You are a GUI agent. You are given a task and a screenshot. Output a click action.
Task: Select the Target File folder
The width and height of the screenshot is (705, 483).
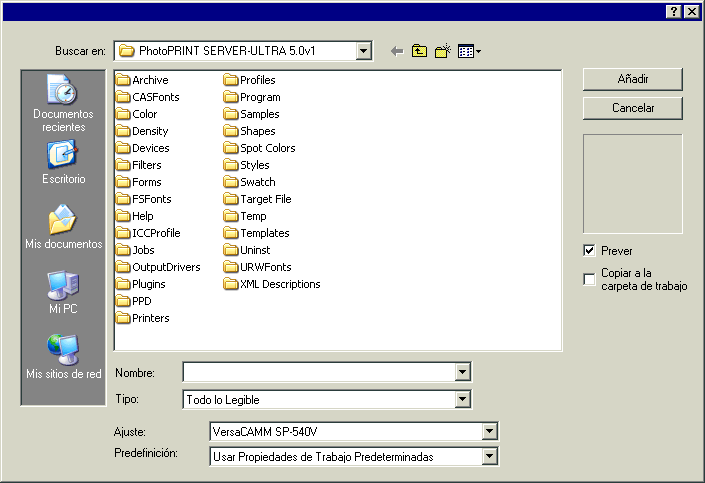pyautogui.click(x=258, y=199)
